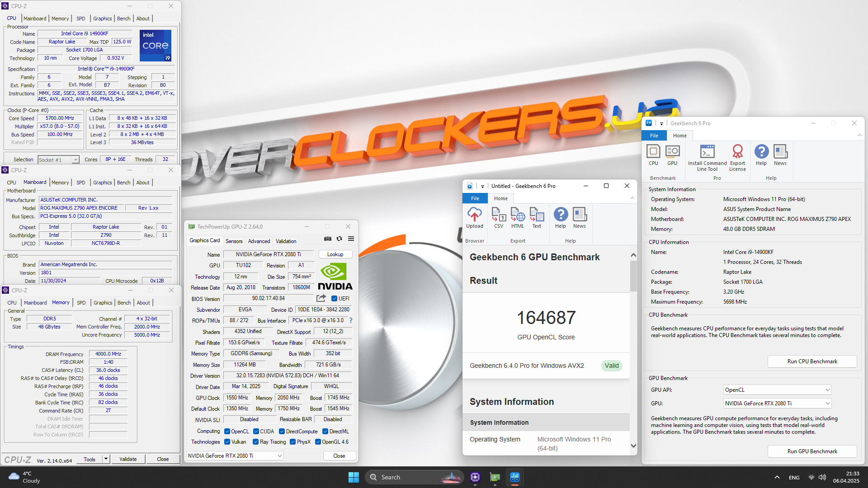Open CPU-Z Socket #1 selection dropdown
The width and height of the screenshot is (868, 488).
coord(58,160)
